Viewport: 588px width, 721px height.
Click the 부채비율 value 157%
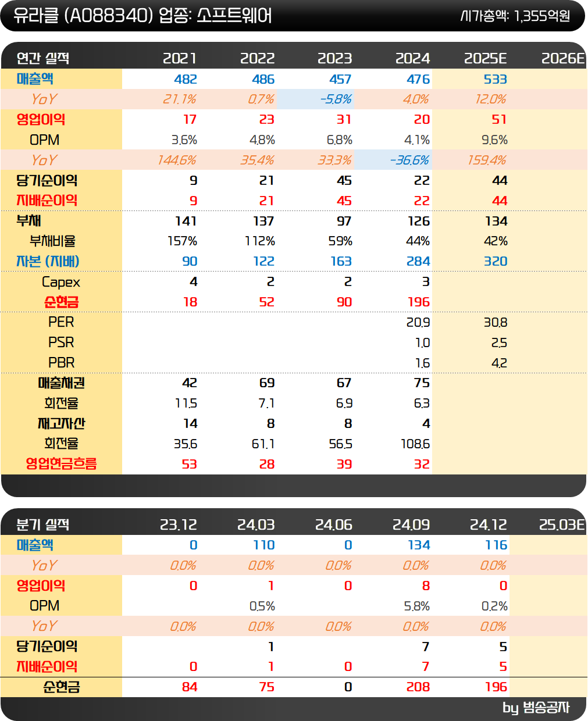click(x=183, y=241)
